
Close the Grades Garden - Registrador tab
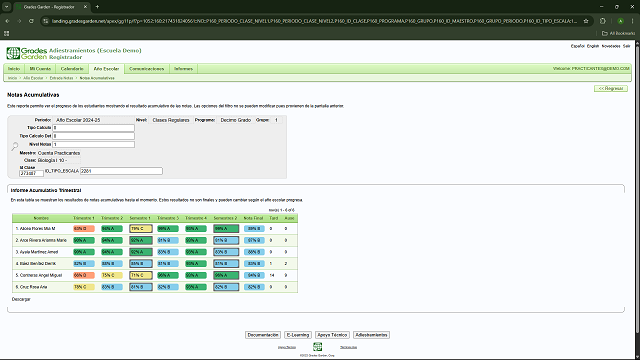coord(85,7)
